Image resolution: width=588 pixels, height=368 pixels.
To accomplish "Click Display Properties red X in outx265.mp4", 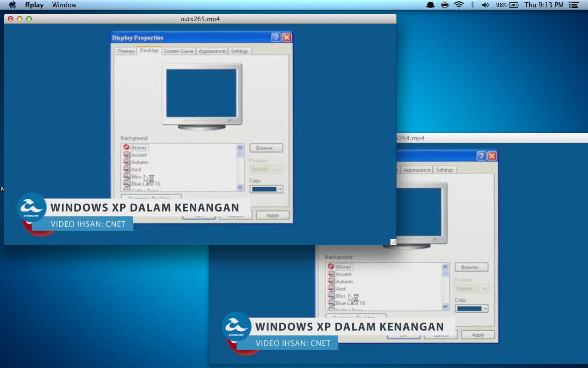I will 287,38.
